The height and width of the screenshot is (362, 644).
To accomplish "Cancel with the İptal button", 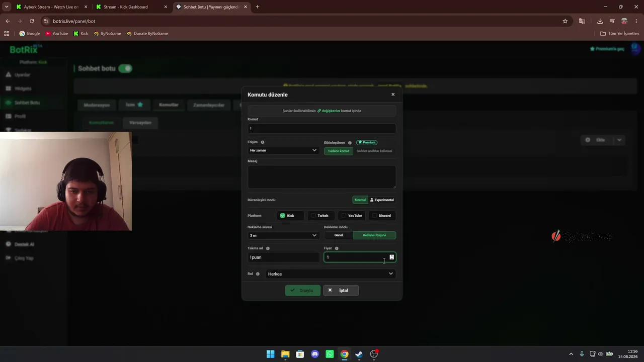I will 341,291.
